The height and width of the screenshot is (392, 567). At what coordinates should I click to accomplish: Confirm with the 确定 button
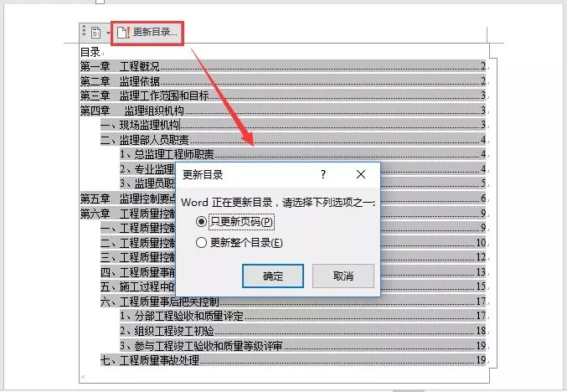273,276
